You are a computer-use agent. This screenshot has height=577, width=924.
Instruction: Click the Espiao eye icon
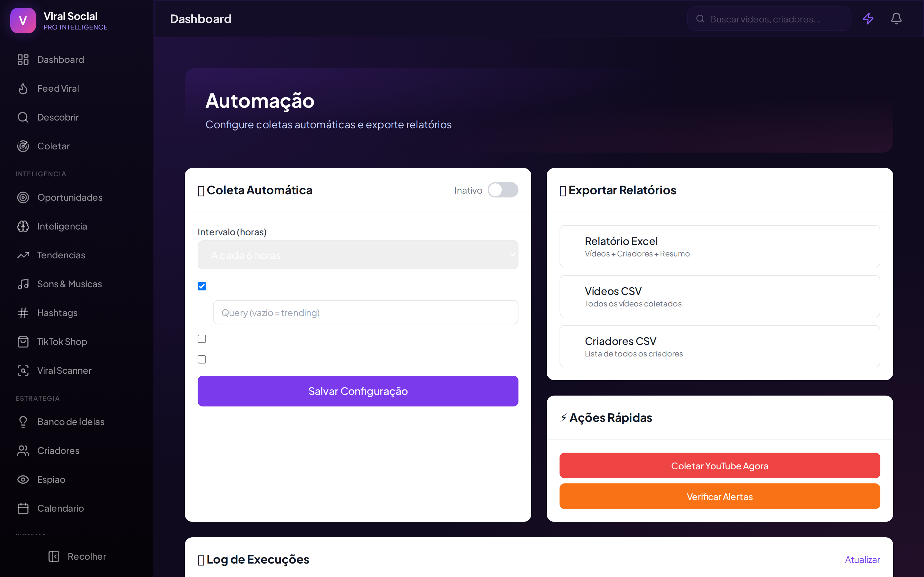[x=23, y=479]
